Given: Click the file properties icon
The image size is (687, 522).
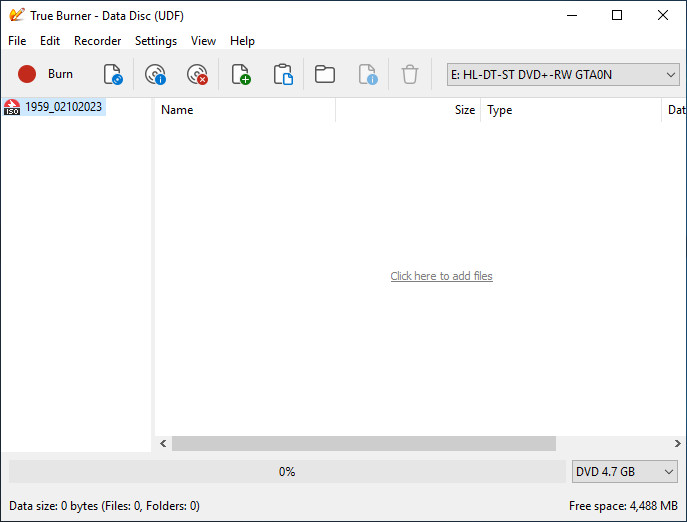Looking at the screenshot, I should [x=368, y=74].
